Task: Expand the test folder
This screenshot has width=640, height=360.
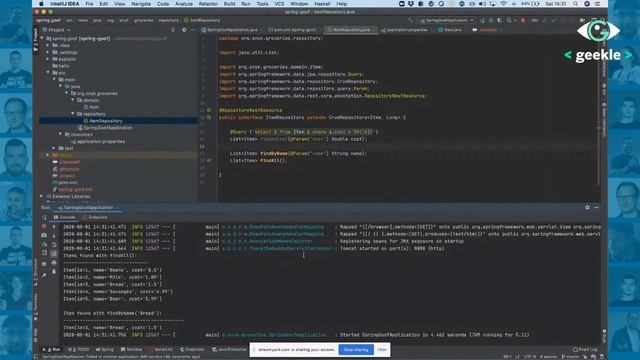Action: pyautogui.click(x=54, y=148)
